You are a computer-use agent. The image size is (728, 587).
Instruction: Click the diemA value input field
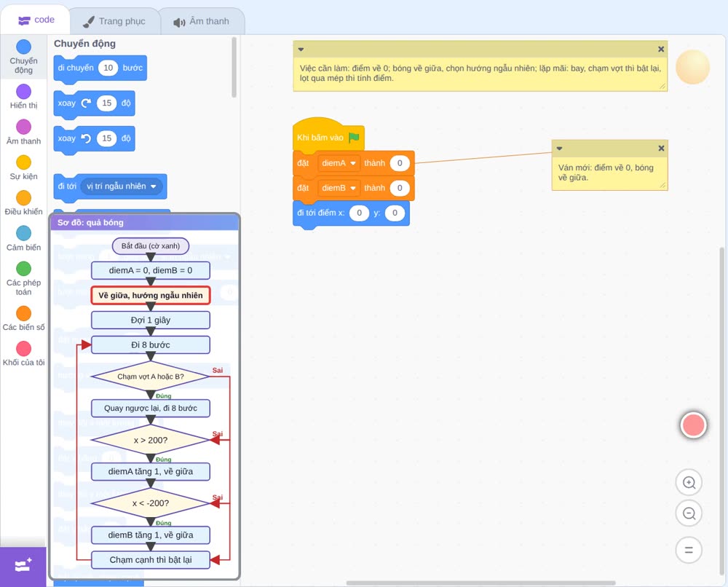pos(399,163)
